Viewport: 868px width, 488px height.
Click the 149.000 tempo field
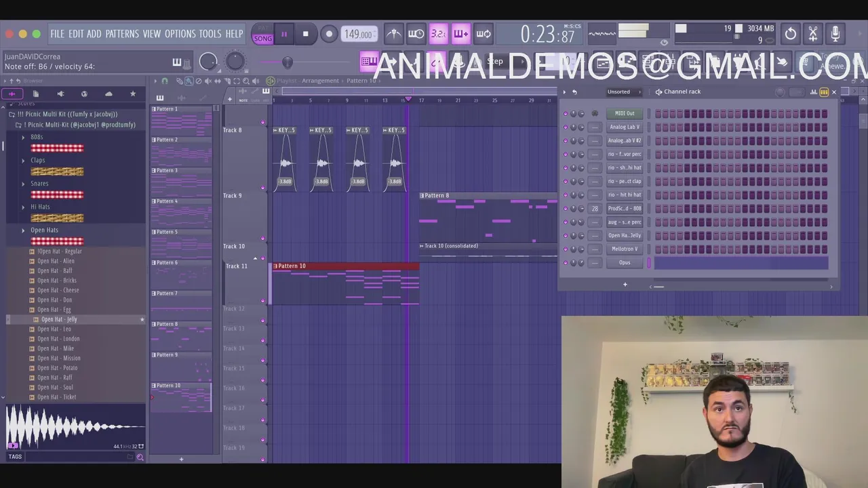click(358, 34)
